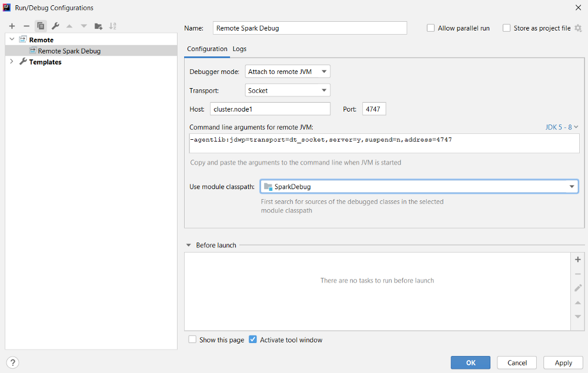Create new folder for configurations
The height and width of the screenshot is (373, 588).
[98, 26]
